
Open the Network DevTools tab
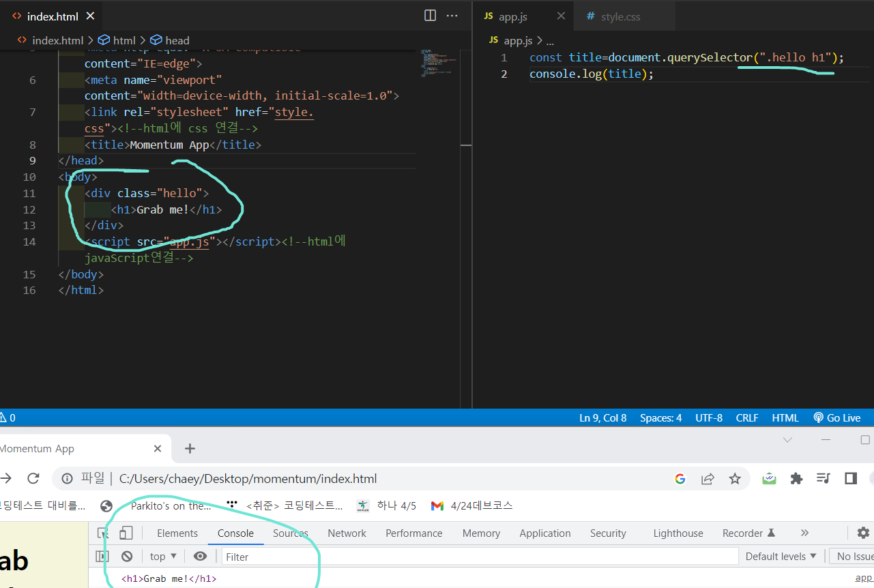(x=347, y=533)
